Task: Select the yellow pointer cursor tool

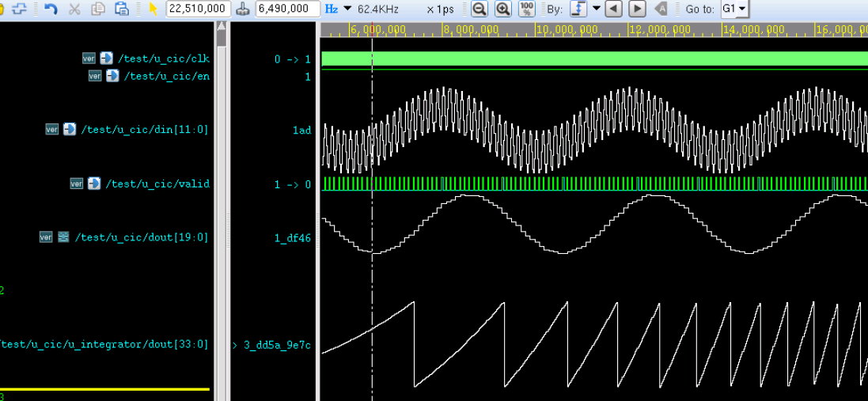Action: point(154,9)
